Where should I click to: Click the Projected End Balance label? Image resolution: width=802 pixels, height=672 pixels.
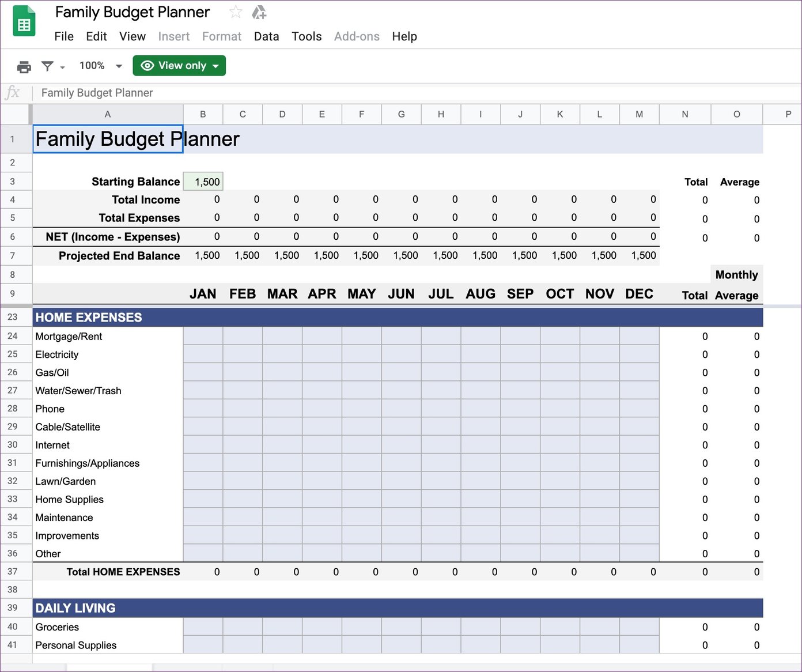coord(119,256)
